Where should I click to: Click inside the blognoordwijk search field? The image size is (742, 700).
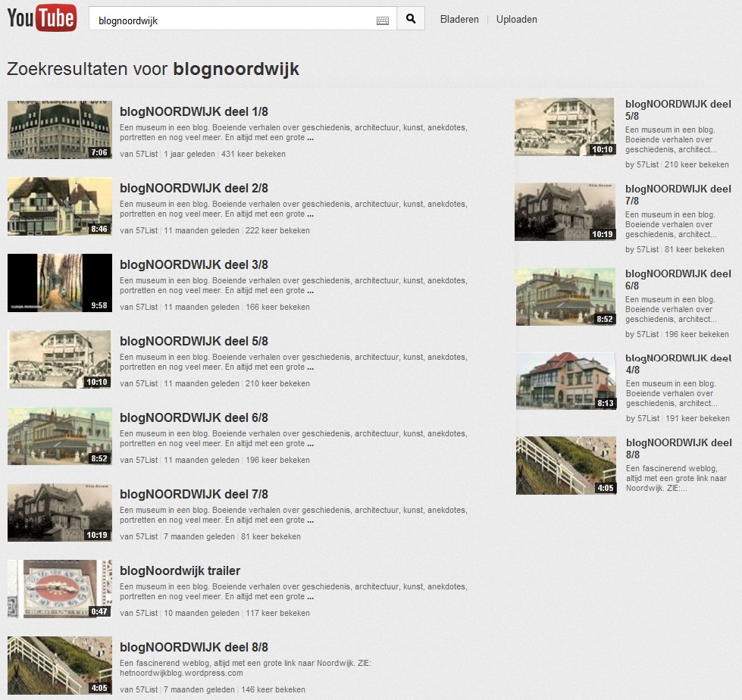[x=227, y=20]
